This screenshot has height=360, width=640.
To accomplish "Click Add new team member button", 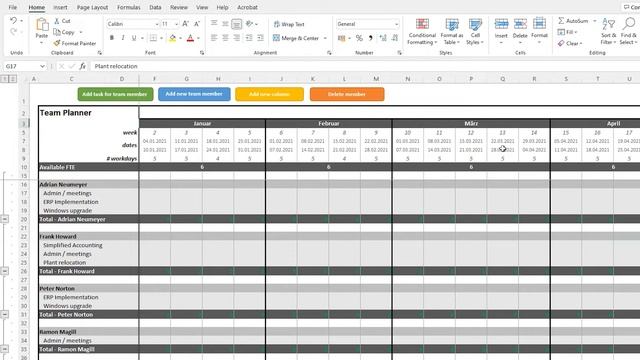I will [194, 94].
